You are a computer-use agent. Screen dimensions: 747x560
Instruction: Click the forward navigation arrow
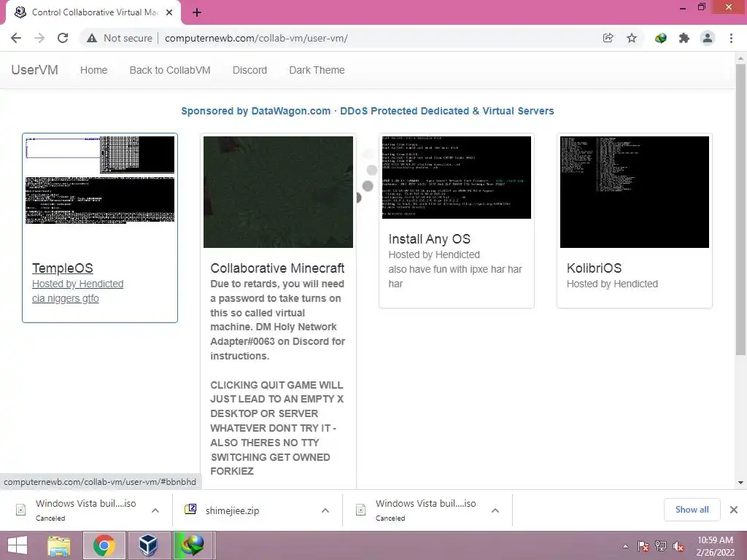(x=39, y=38)
